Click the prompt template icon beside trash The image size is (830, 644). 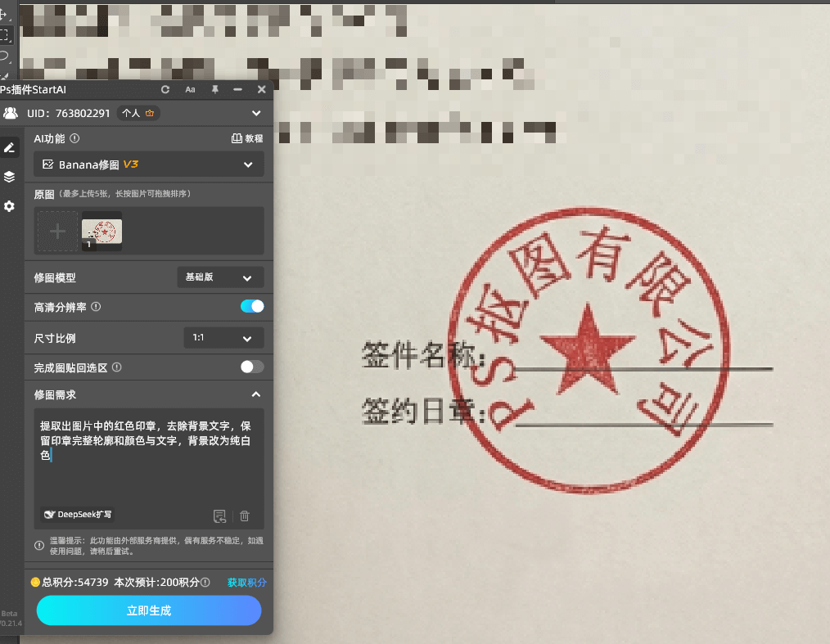click(x=219, y=516)
